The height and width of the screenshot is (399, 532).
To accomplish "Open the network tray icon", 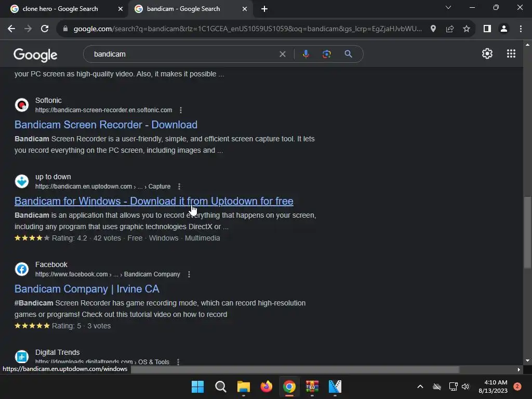I will (x=453, y=387).
